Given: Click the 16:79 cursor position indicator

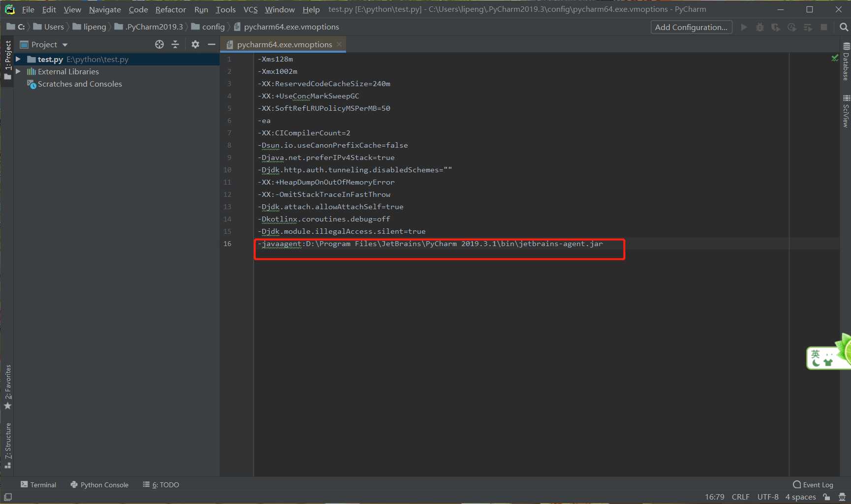Looking at the screenshot, I should tap(714, 497).
